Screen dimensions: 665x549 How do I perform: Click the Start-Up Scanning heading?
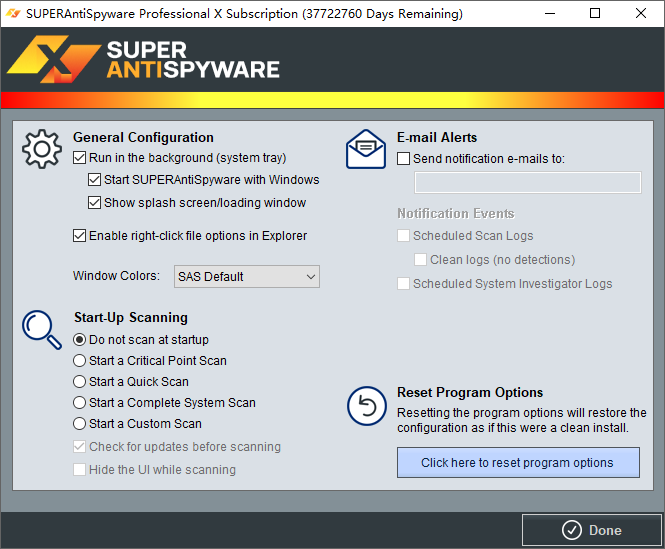(131, 317)
